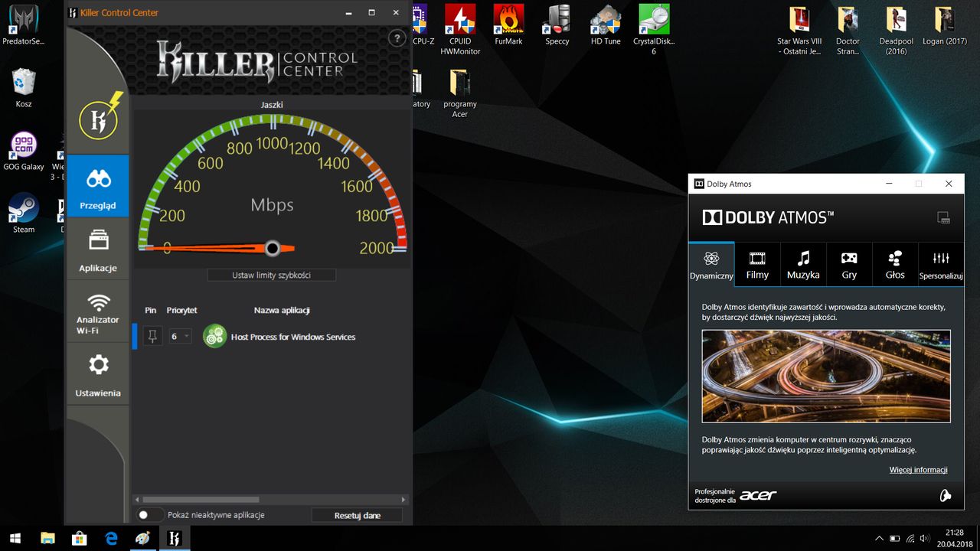The image size is (980, 551).
Task: Open the Killer lightning bolt K icon
Action: point(100,119)
